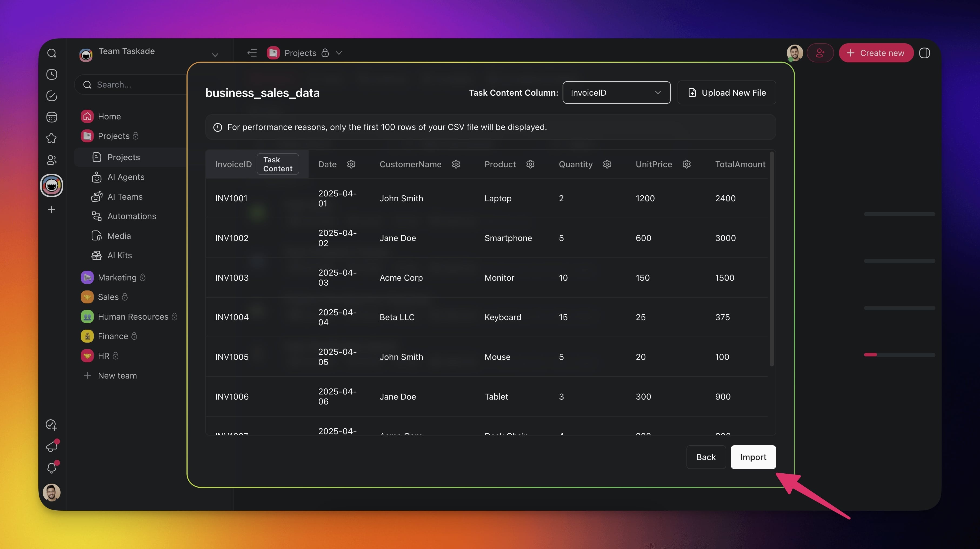Image resolution: width=980 pixels, height=549 pixels.
Task: Select Automations in sidebar
Action: [x=131, y=216]
